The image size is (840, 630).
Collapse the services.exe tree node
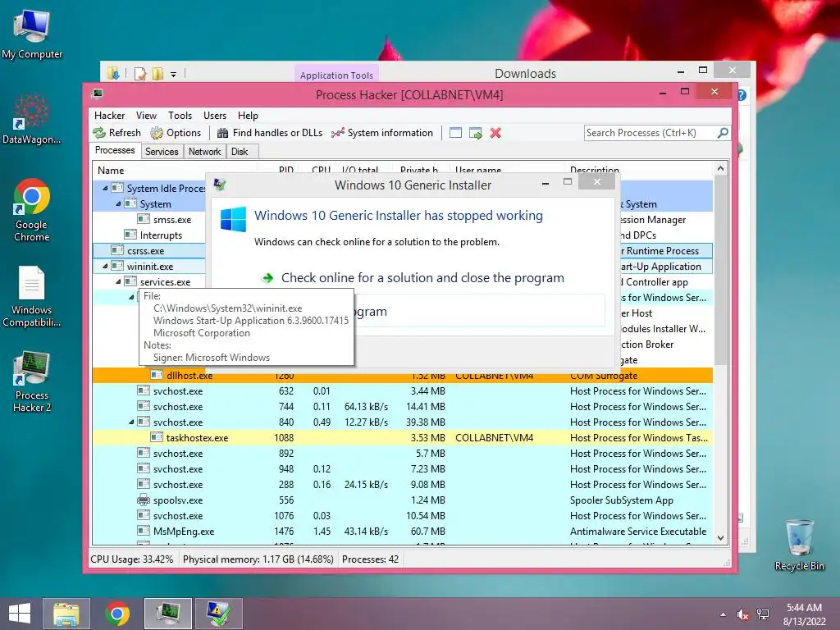pos(118,281)
